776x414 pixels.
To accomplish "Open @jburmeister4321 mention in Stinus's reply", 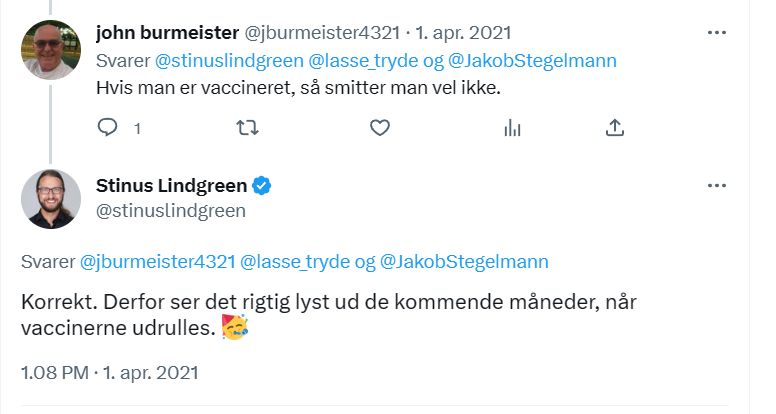I will tap(157, 262).
